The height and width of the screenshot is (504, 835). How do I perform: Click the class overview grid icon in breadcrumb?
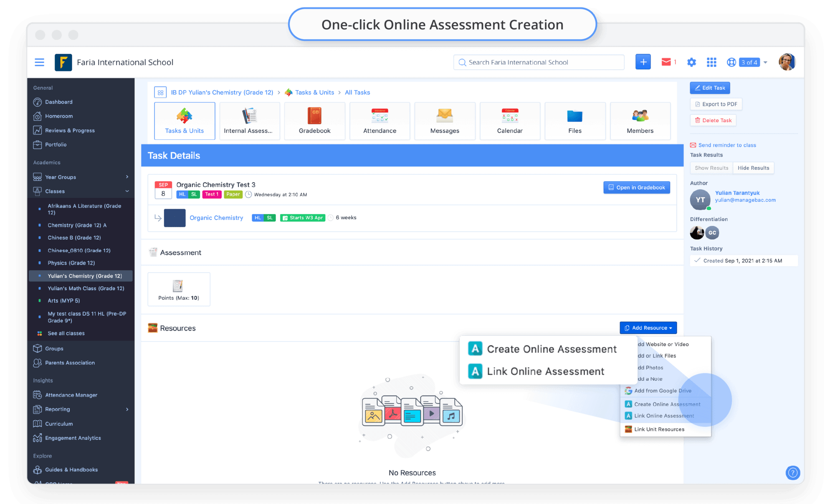click(160, 92)
